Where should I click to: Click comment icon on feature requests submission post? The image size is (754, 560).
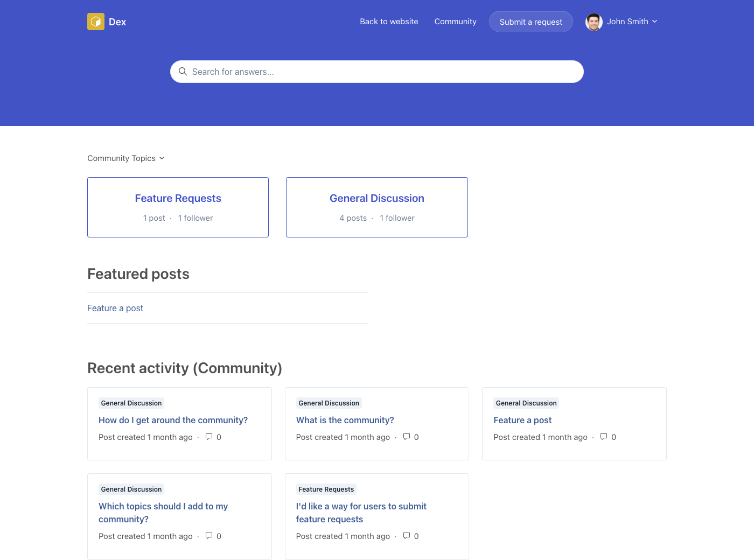coord(407,536)
